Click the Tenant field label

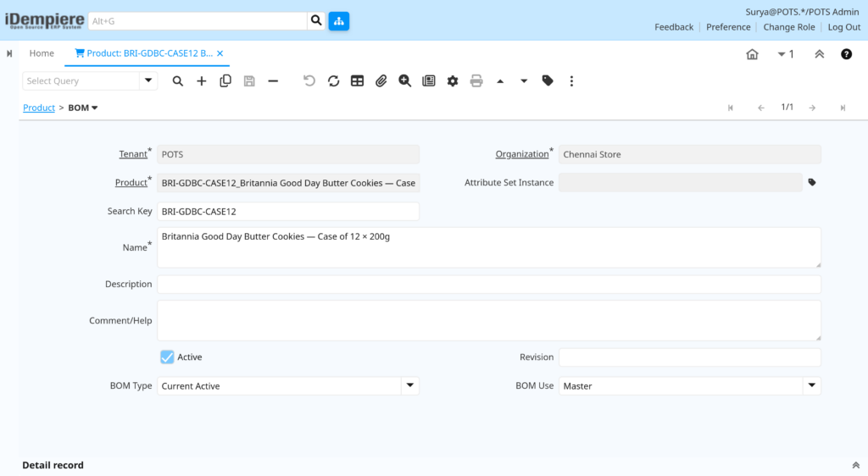(x=133, y=154)
